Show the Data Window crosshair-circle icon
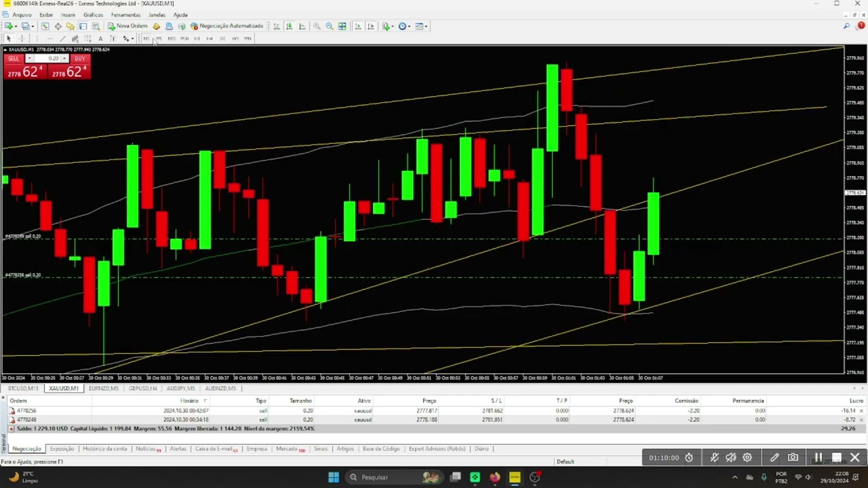This screenshot has height=488, width=868. (58, 26)
